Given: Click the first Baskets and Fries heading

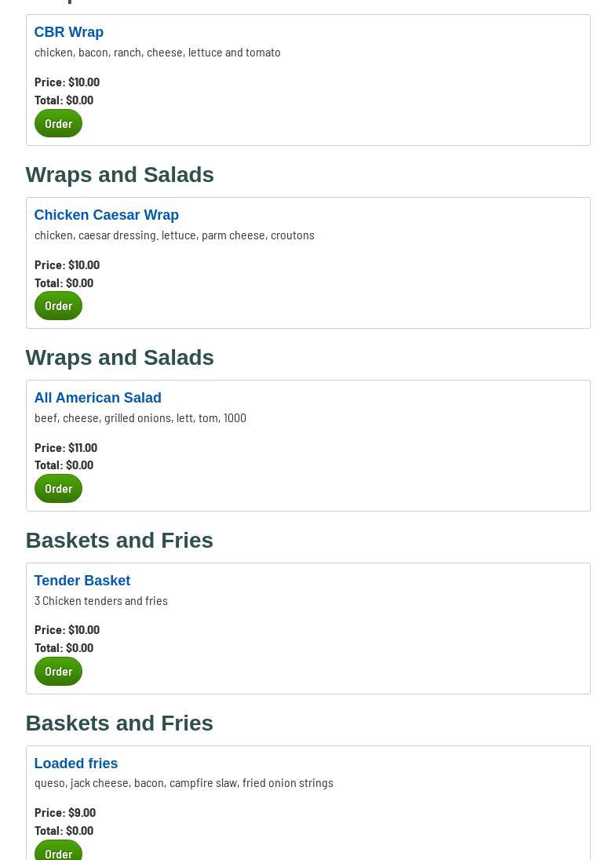Looking at the screenshot, I should pos(119,540).
